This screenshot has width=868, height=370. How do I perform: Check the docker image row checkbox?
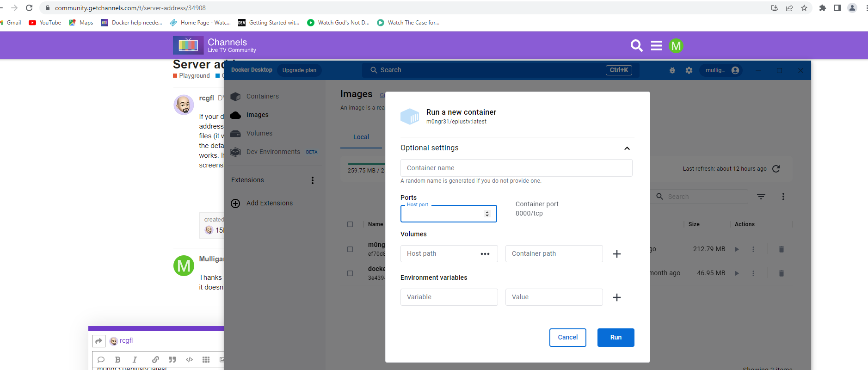click(350, 273)
